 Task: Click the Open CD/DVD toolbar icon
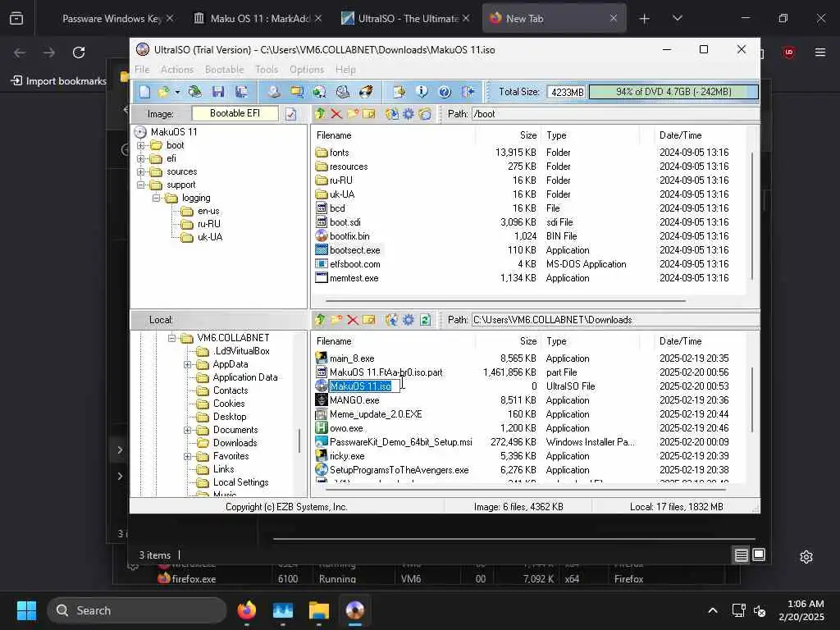pos(195,92)
